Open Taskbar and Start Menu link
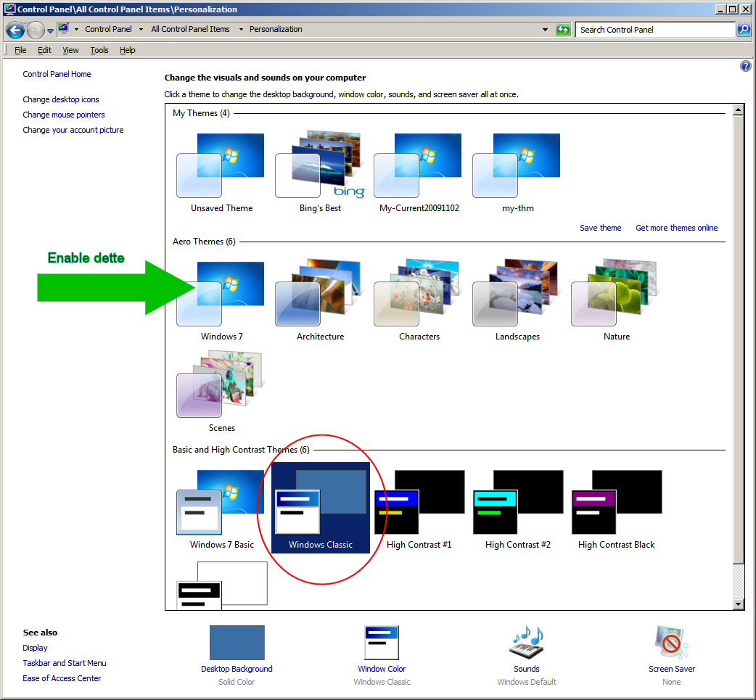The width and height of the screenshot is (756, 700). [65, 663]
